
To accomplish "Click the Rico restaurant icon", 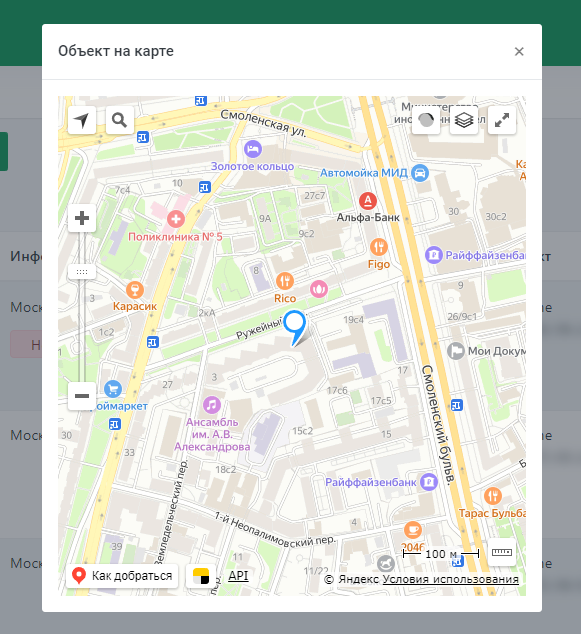I will 285,281.
